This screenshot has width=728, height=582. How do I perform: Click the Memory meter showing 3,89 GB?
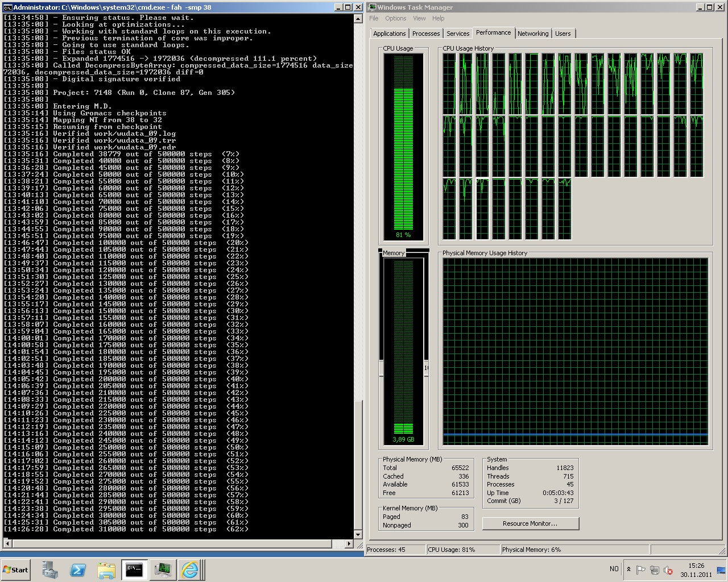tap(403, 351)
